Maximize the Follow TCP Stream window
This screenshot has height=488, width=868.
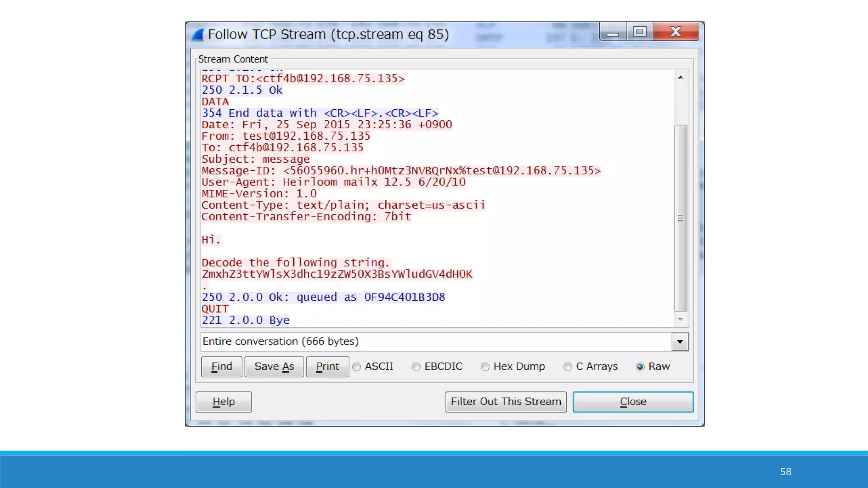point(640,32)
